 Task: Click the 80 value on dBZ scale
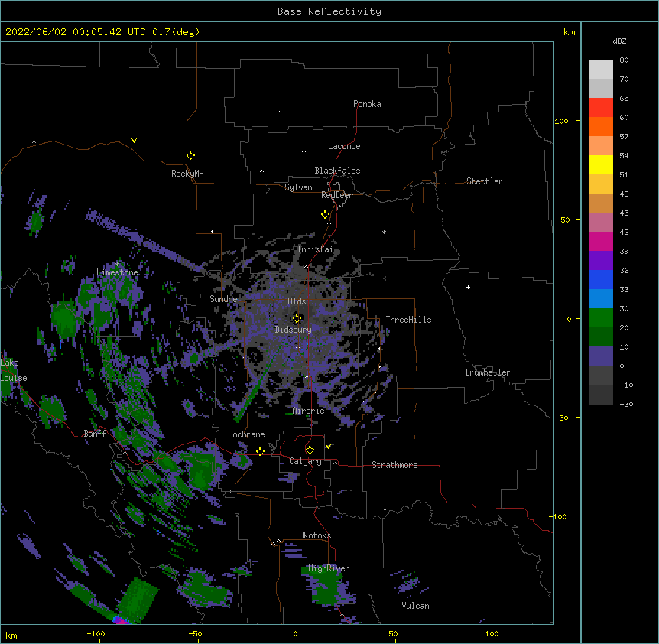624,60
